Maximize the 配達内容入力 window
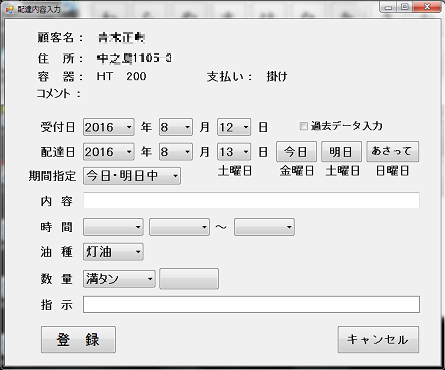Image resolution: width=445 pixels, height=370 pixels. [405, 7]
